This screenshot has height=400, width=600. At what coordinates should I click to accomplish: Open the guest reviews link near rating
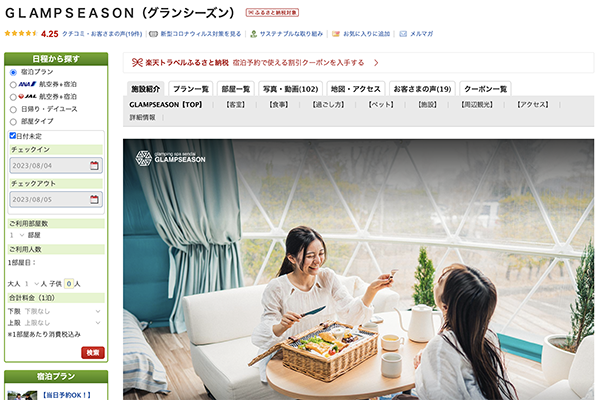click(x=102, y=34)
